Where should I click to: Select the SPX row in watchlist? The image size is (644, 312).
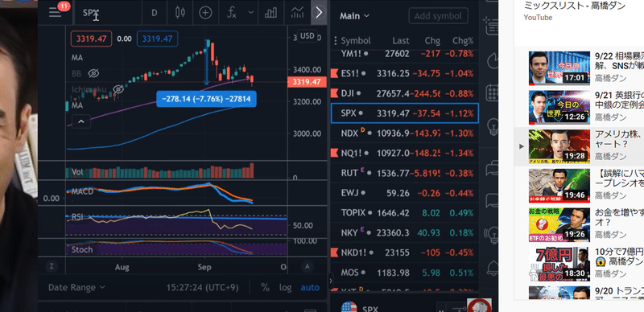[405, 113]
